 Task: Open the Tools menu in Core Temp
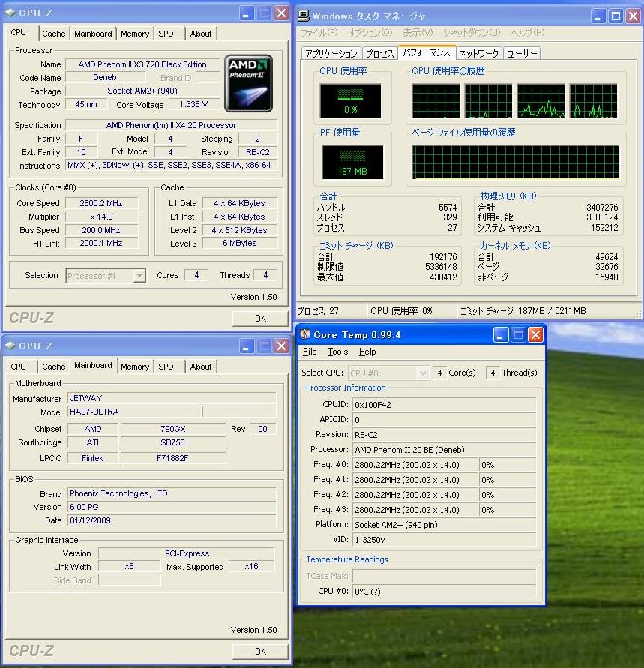pos(338,352)
